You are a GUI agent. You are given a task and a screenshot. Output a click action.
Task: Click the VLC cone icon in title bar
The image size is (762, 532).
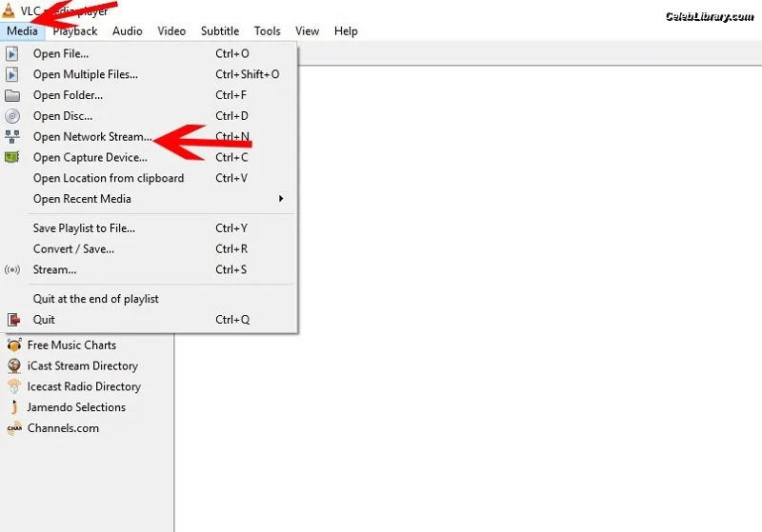click(x=9, y=10)
